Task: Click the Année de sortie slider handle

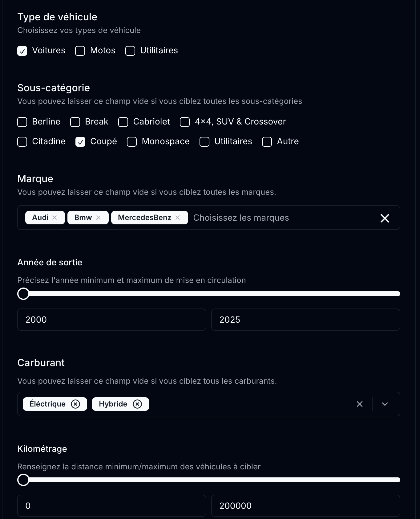Action: 23,294
